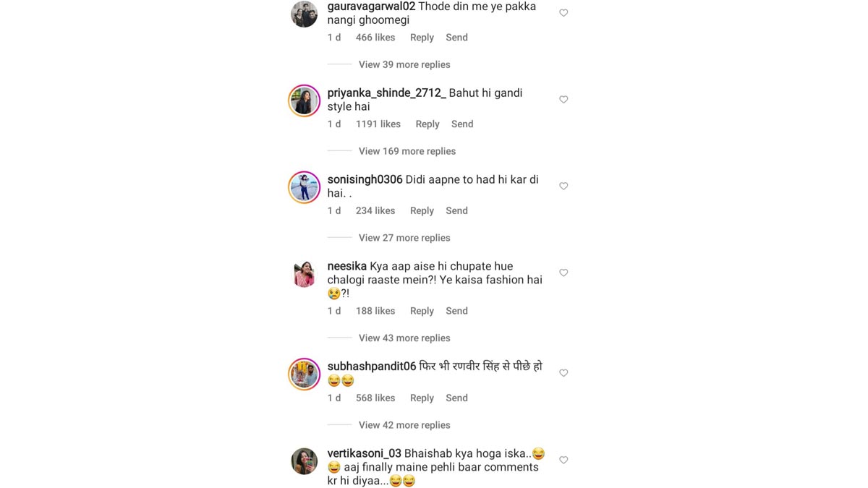868x488 pixels.
Task: Open subhashpandit06's profile picture
Action: (304, 374)
